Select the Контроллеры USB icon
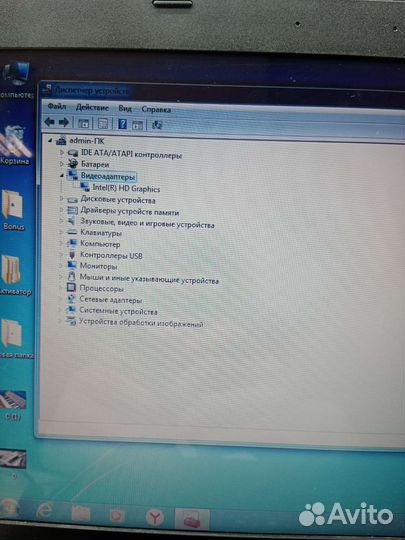This screenshot has width=405, height=540. click(72, 255)
